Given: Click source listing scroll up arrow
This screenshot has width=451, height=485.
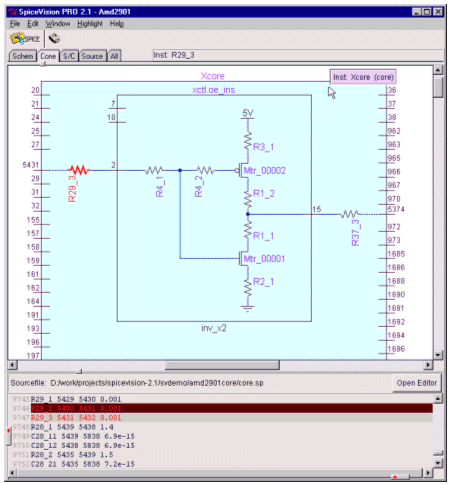Looking at the screenshot, I should [x=438, y=398].
